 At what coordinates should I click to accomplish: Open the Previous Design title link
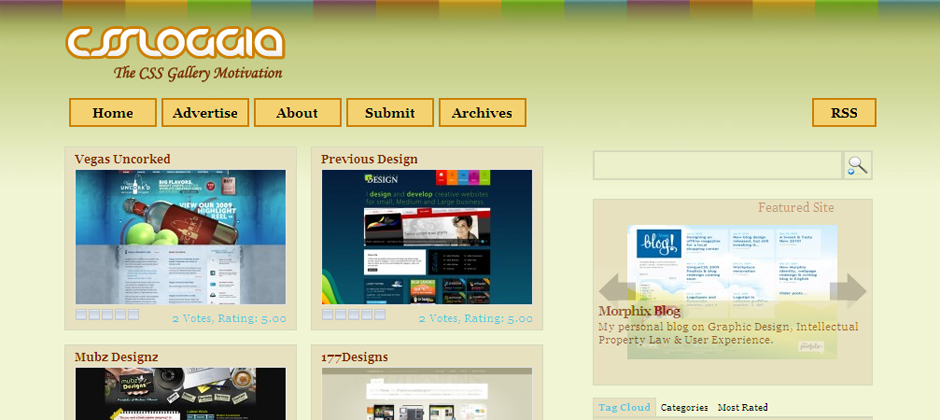[369, 159]
